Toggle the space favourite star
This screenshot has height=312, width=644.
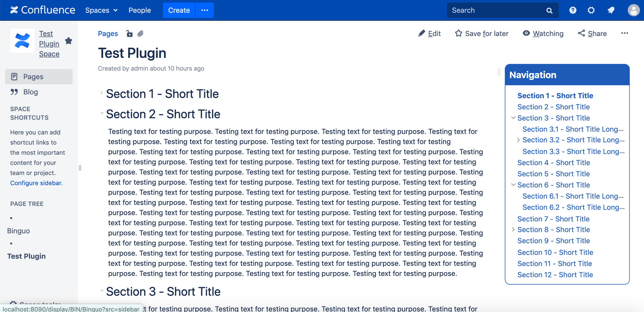(x=69, y=41)
